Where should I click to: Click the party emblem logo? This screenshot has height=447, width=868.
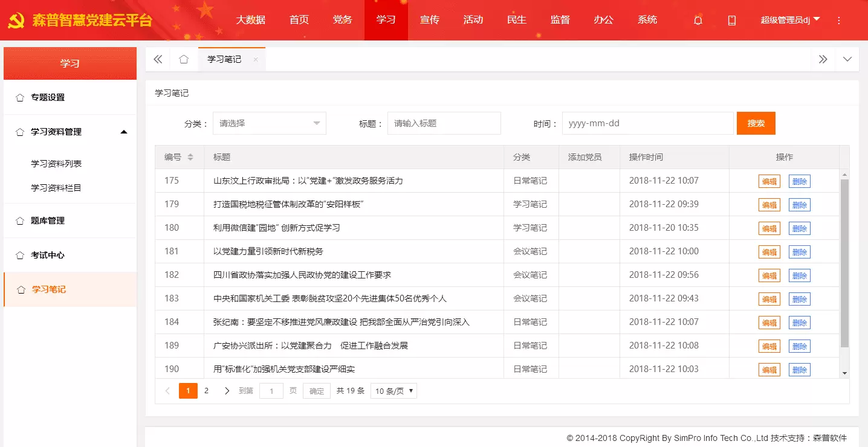(x=15, y=21)
